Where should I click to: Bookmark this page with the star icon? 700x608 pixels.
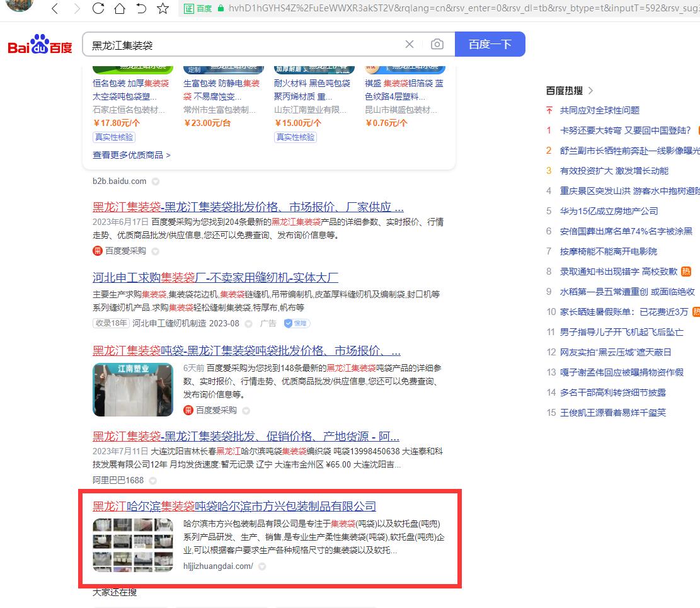click(163, 8)
